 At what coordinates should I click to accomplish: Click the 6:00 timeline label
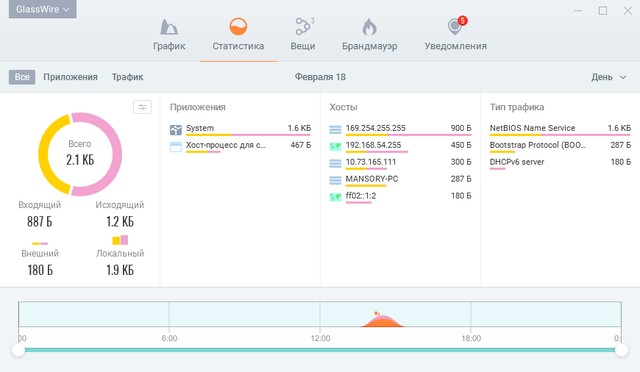(x=169, y=338)
